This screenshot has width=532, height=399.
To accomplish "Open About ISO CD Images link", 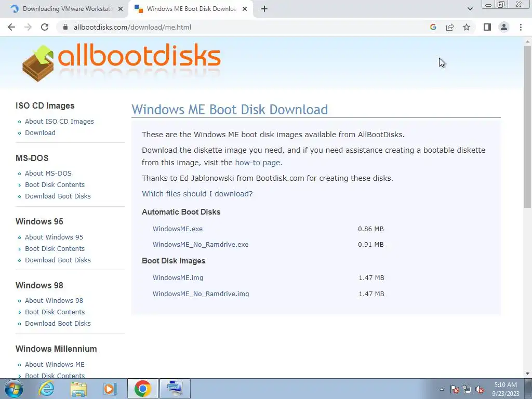I will click(59, 121).
